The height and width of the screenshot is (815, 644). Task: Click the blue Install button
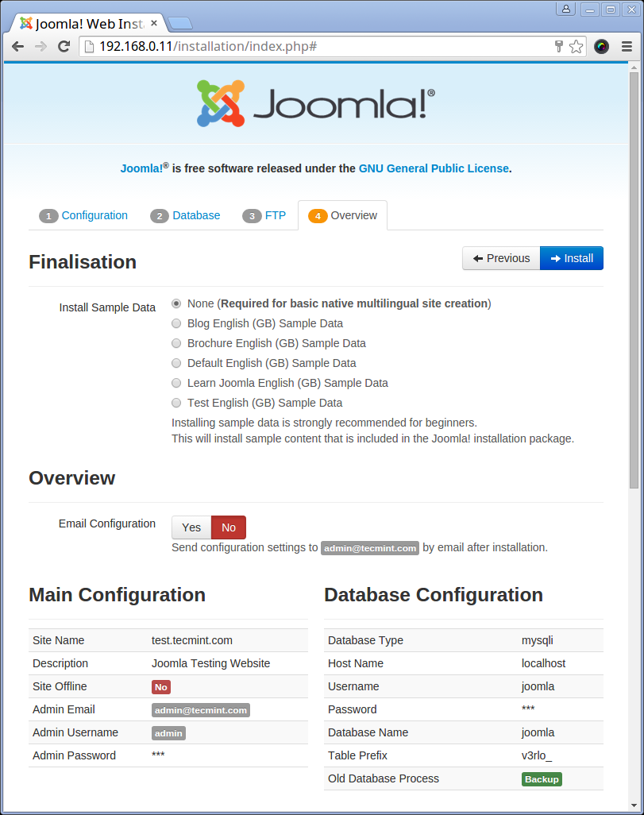click(572, 258)
